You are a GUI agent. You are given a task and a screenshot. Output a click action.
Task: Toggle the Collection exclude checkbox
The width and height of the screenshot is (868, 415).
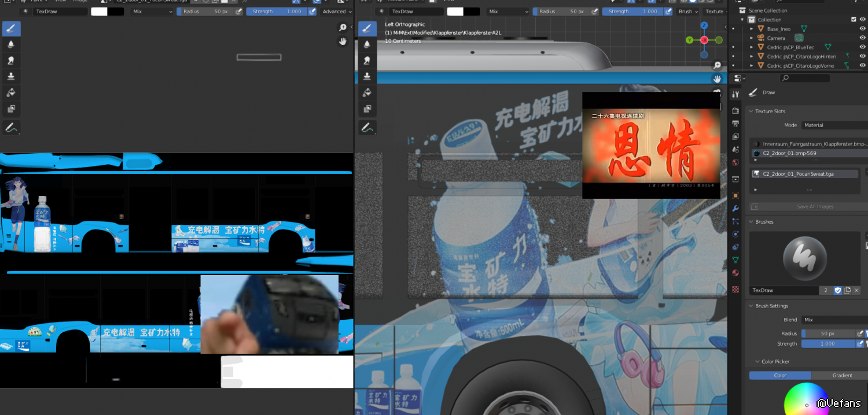[x=854, y=20]
